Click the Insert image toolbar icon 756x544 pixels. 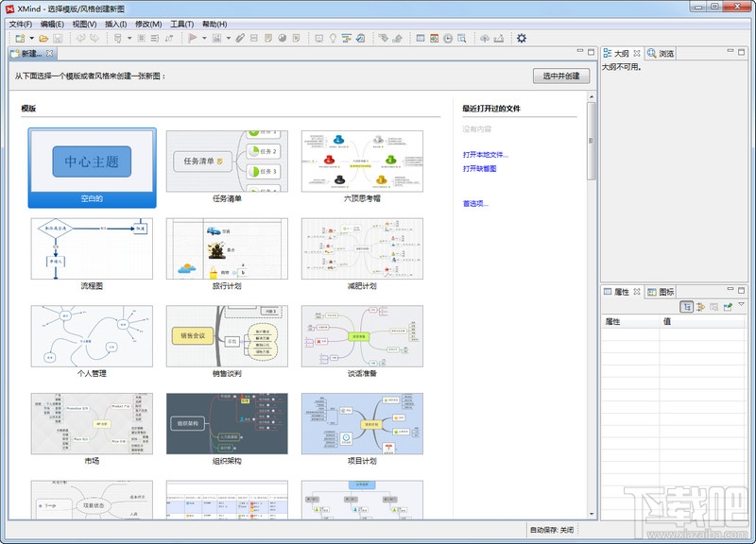pos(216,38)
